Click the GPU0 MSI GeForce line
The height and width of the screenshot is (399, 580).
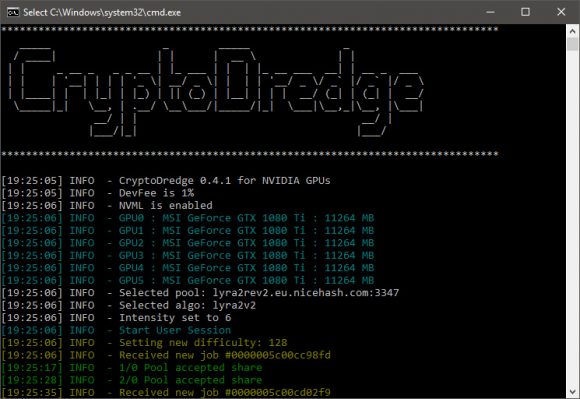(x=188, y=218)
